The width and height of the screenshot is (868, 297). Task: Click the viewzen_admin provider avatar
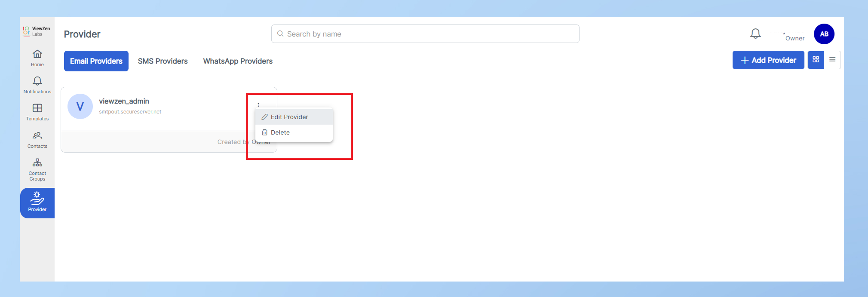pos(80,106)
